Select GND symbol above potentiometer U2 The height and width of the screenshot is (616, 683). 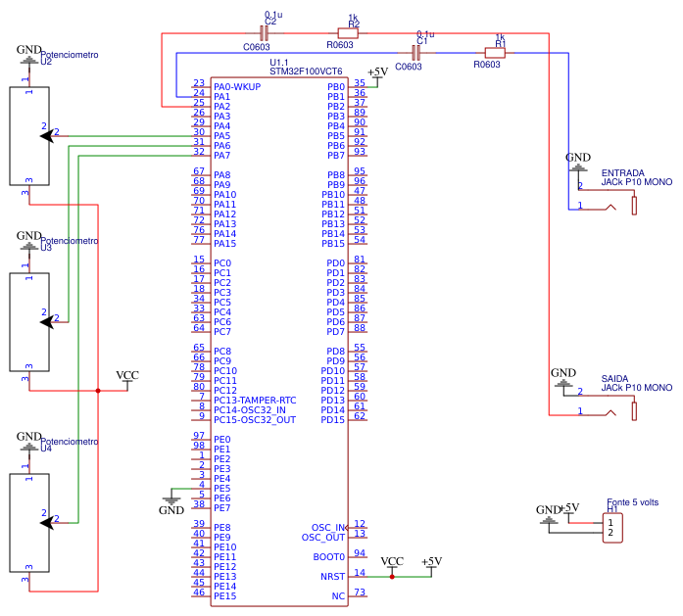[x=29, y=55]
